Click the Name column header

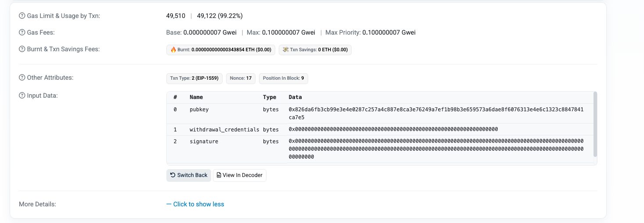[x=196, y=97]
